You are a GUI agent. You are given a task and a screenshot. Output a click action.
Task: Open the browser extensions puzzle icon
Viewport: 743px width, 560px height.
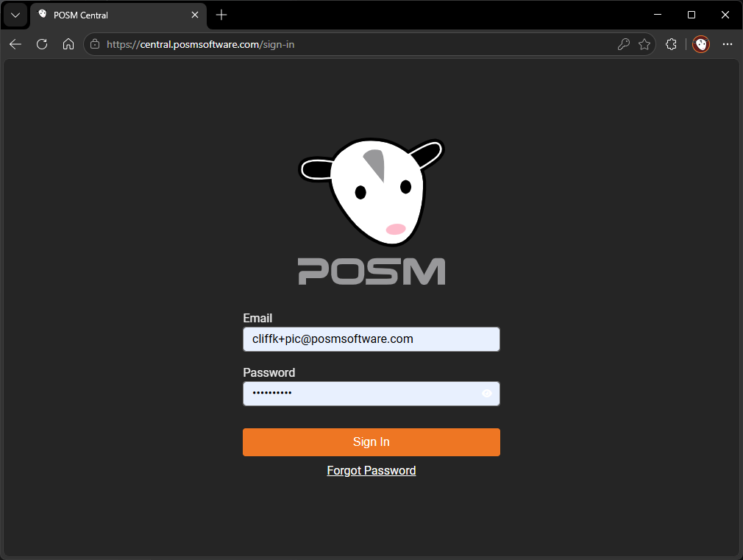(x=671, y=45)
